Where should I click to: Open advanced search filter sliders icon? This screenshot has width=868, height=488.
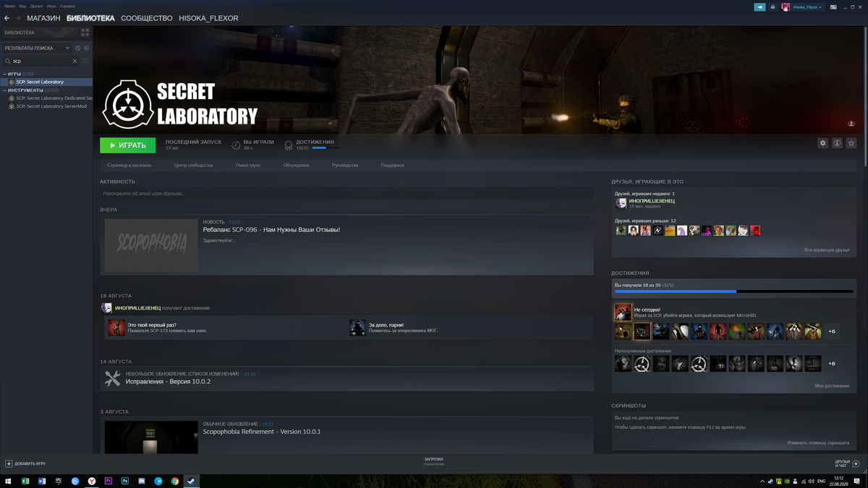85,61
